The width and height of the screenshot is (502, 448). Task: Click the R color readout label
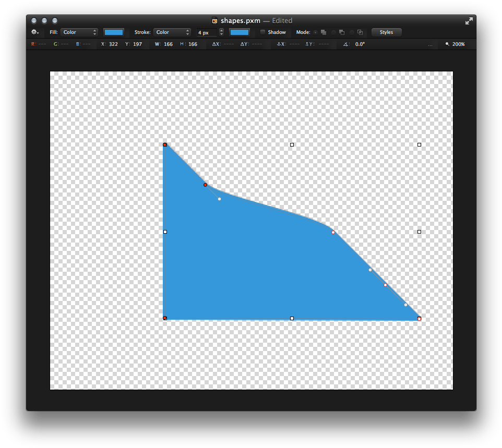tap(33, 44)
